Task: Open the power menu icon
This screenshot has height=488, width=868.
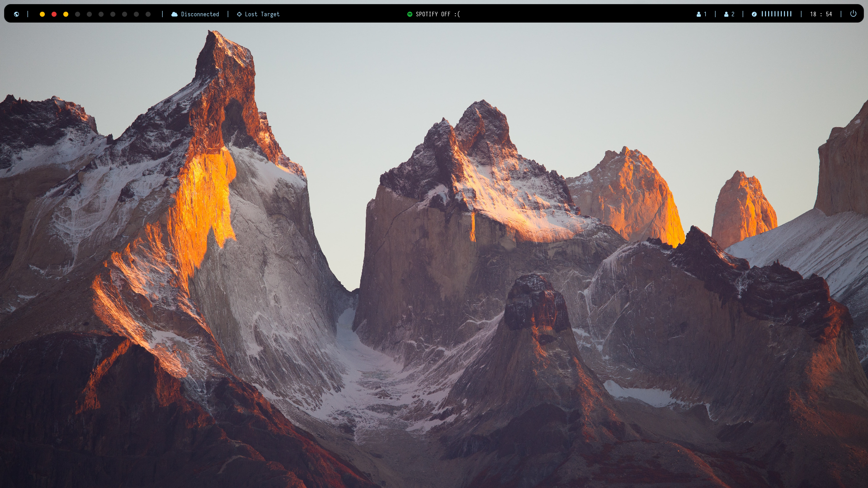Action: pyautogui.click(x=853, y=14)
